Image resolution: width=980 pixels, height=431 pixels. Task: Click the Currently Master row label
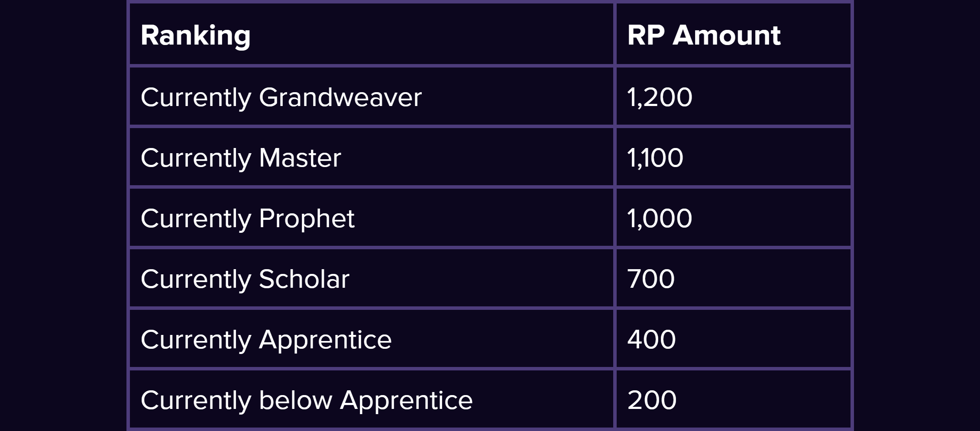(x=241, y=158)
